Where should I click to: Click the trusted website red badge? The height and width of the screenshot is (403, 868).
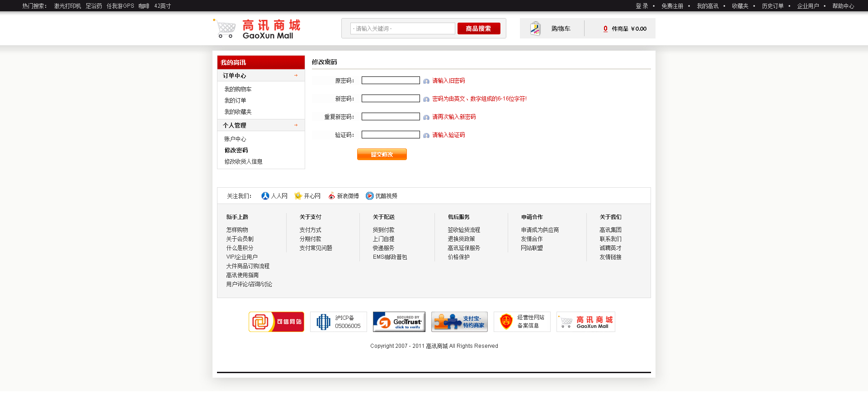(x=276, y=322)
